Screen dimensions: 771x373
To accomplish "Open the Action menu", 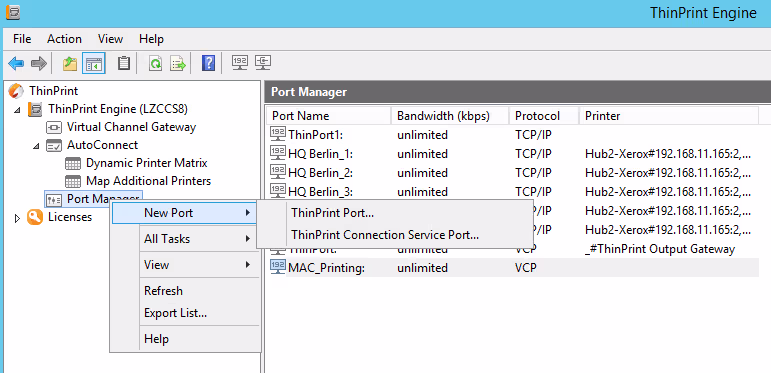I will click(64, 39).
